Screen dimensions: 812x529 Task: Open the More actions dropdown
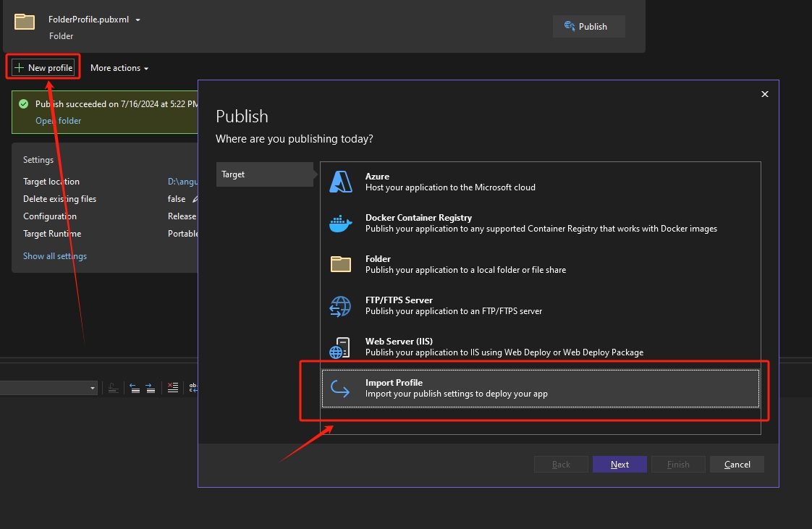coord(119,68)
